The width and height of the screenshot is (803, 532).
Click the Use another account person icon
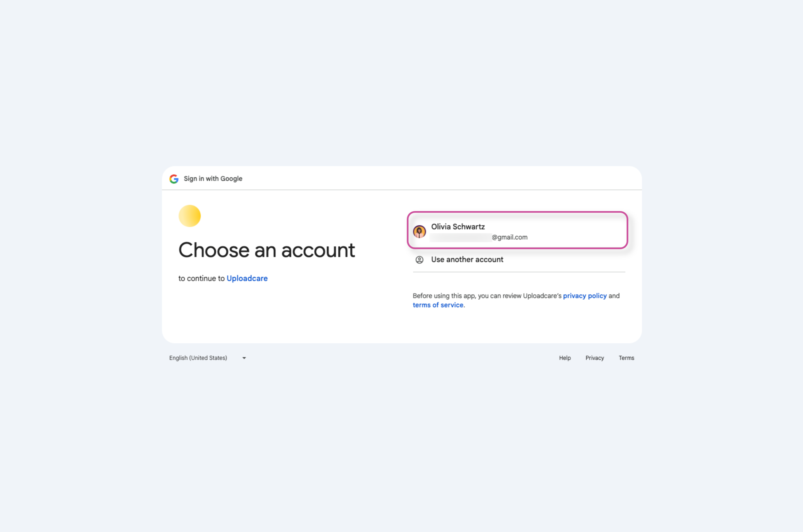click(419, 260)
